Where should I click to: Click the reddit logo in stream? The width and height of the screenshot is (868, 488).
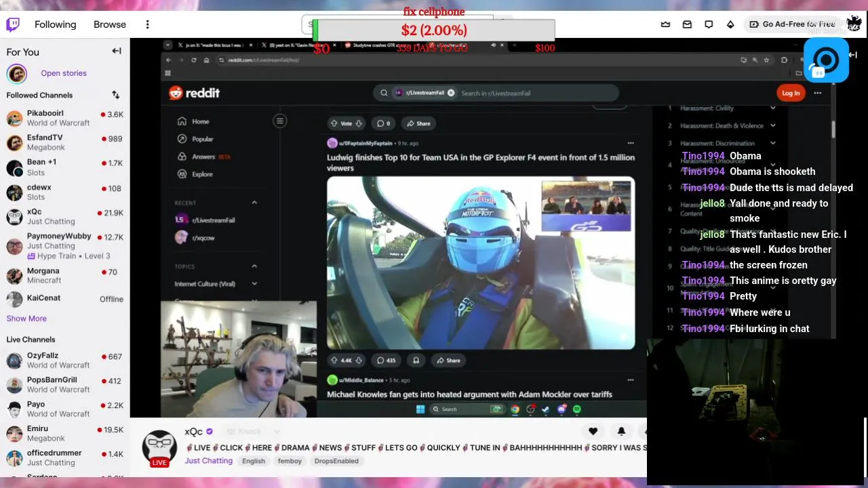195,93
